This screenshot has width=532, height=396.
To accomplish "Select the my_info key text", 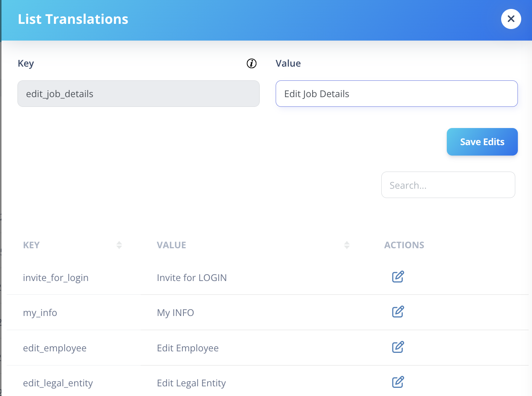I will (x=40, y=313).
